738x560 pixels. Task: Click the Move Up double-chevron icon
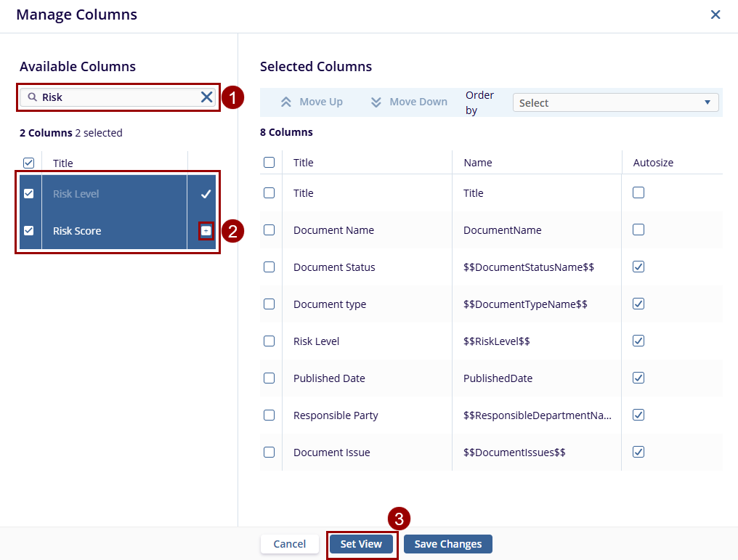286,102
